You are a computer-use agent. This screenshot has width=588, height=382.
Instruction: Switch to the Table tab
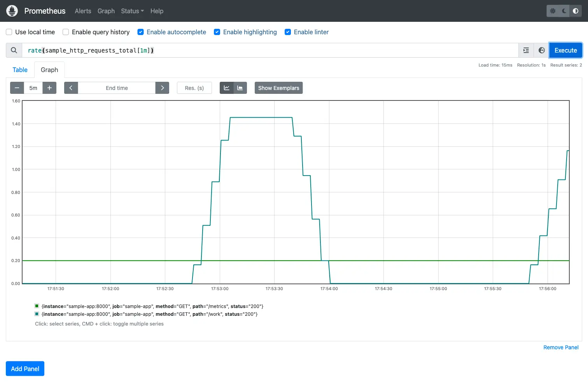[x=20, y=70]
